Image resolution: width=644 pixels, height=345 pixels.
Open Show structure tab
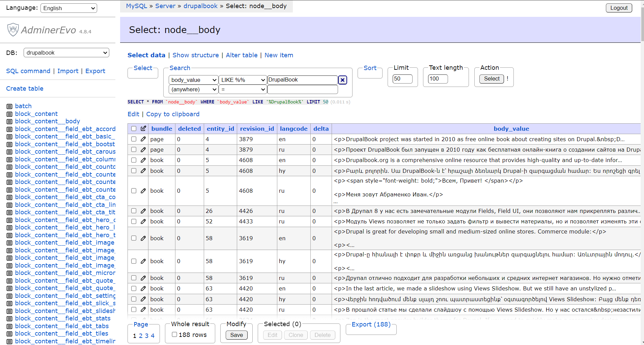(196, 55)
